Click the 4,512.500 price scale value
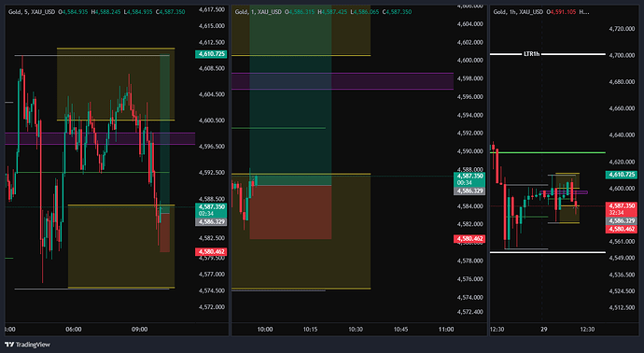Image resolution: width=644 pixels, height=353 pixels. coord(622,307)
